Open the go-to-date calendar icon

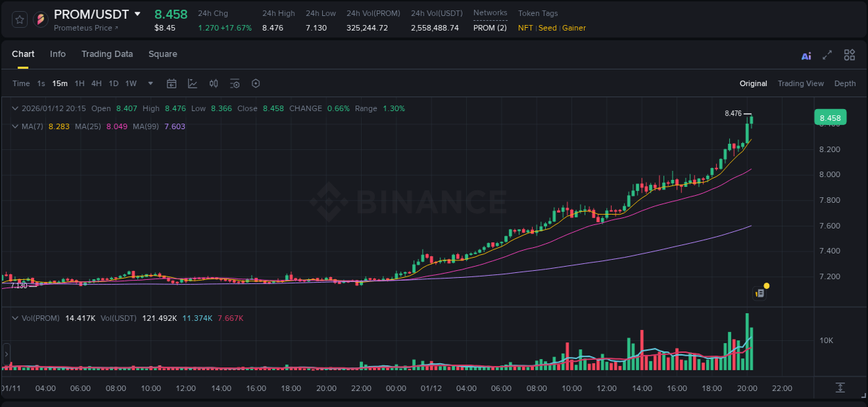[x=172, y=83]
